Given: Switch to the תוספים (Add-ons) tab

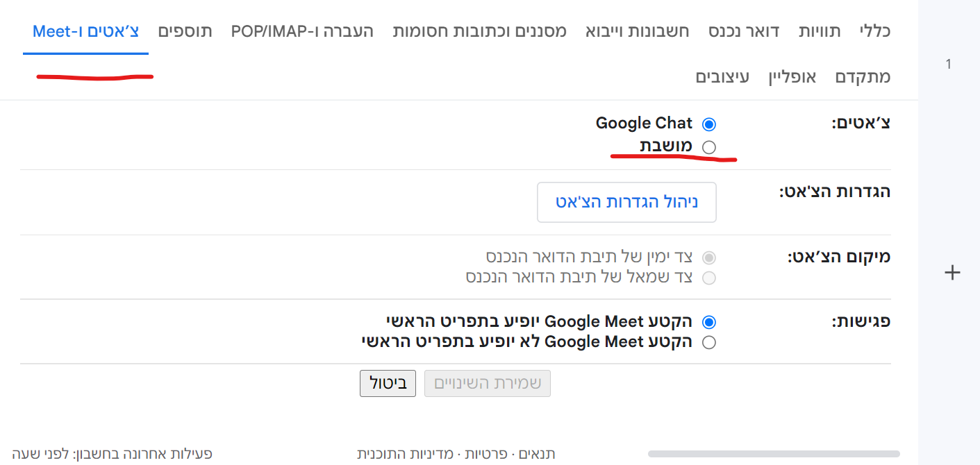Looking at the screenshot, I should pyautogui.click(x=185, y=31).
